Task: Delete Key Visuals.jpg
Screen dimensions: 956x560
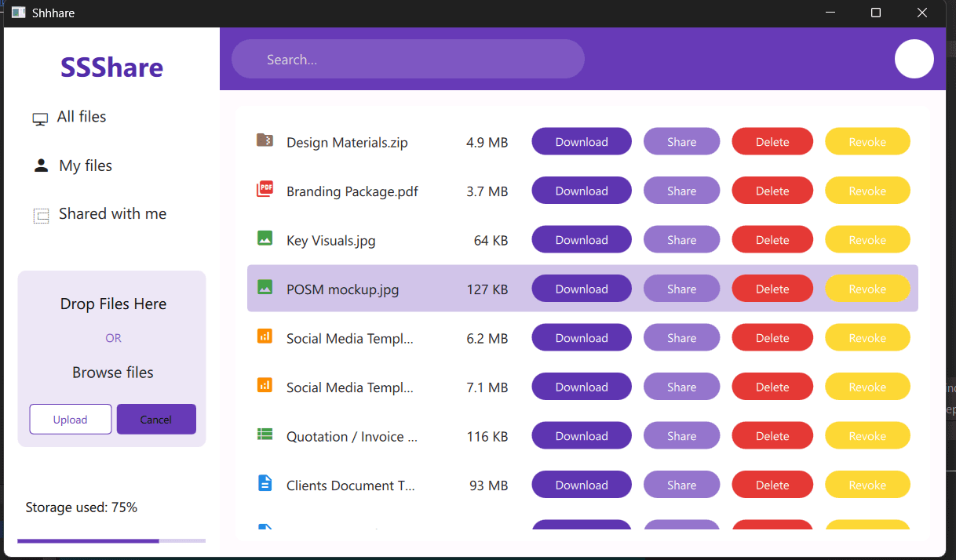Action: pyautogui.click(x=772, y=240)
